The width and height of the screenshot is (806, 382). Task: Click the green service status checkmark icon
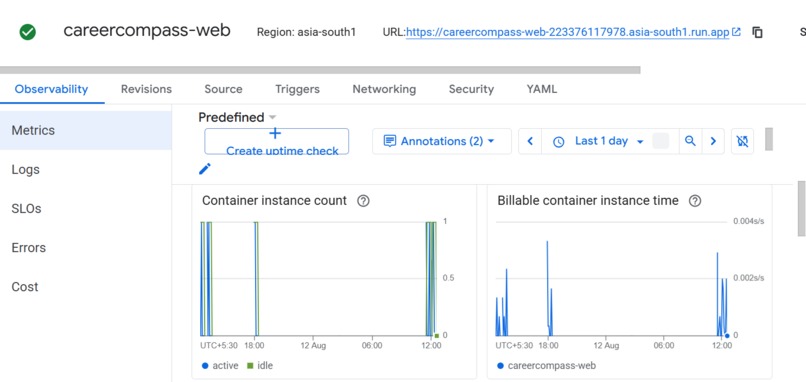tap(28, 32)
